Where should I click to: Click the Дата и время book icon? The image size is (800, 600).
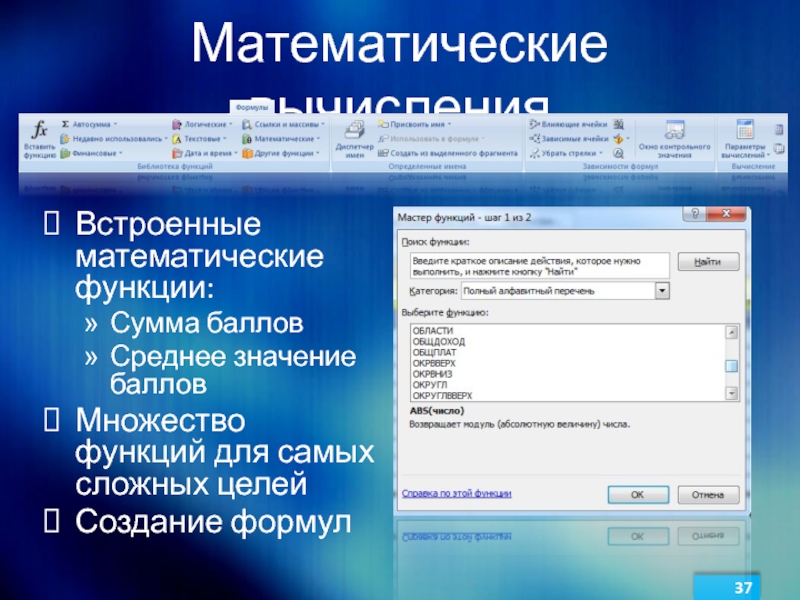[x=177, y=153]
